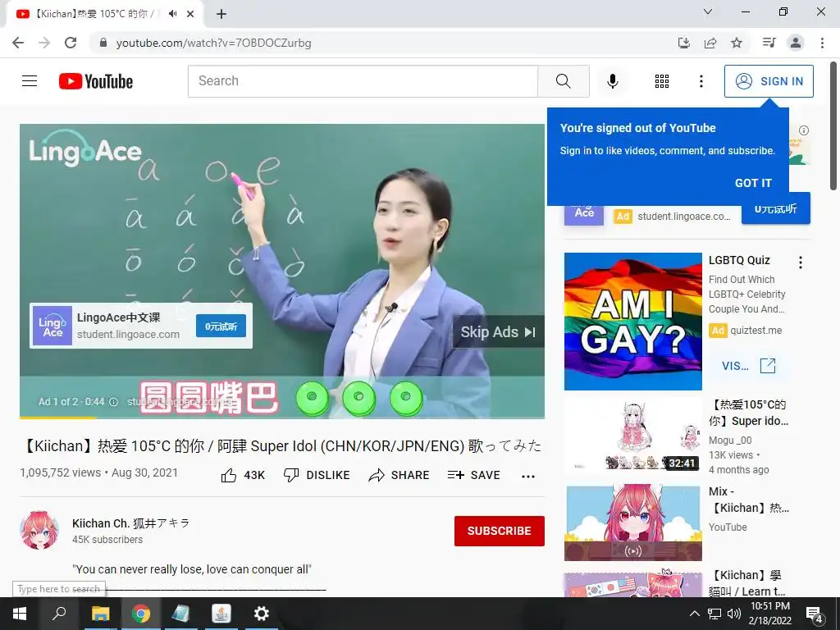840x630 pixels.
Task: Bookmark this page with the star
Action: click(737, 43)
